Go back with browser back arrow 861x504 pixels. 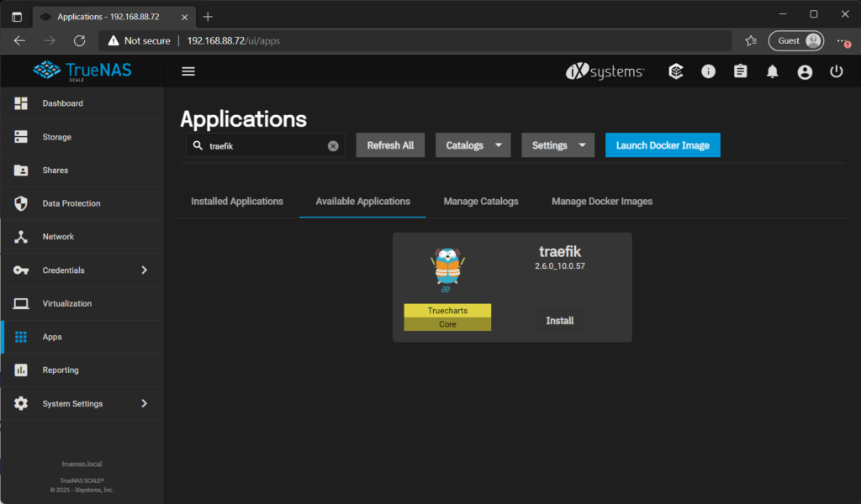[20, 40]
